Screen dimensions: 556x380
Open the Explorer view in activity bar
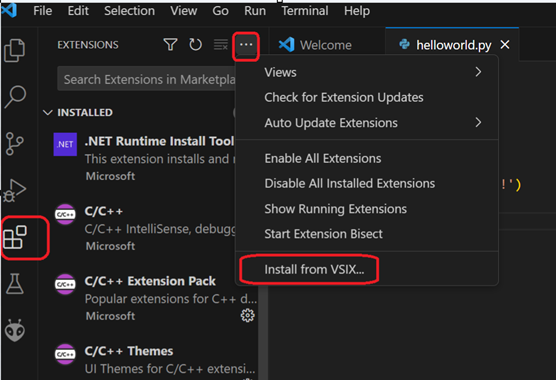(x=15, y=50)
